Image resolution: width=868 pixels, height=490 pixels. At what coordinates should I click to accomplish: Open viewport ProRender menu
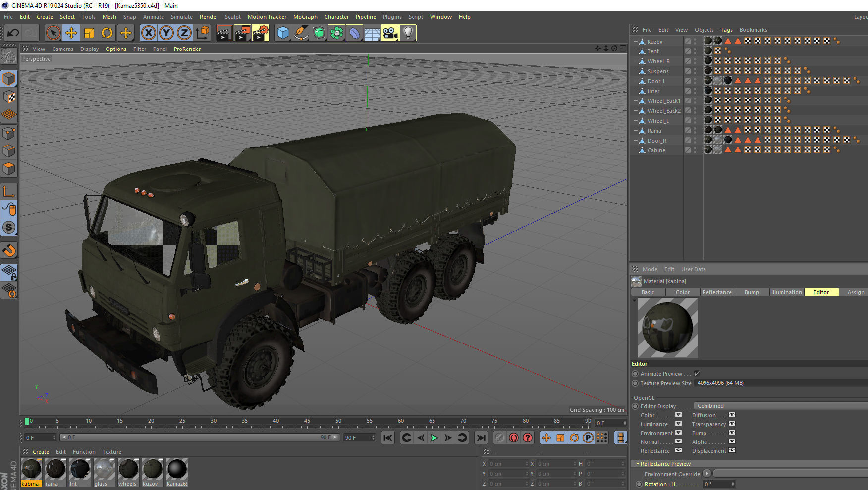pyautogui.click(x=187, y=49)
